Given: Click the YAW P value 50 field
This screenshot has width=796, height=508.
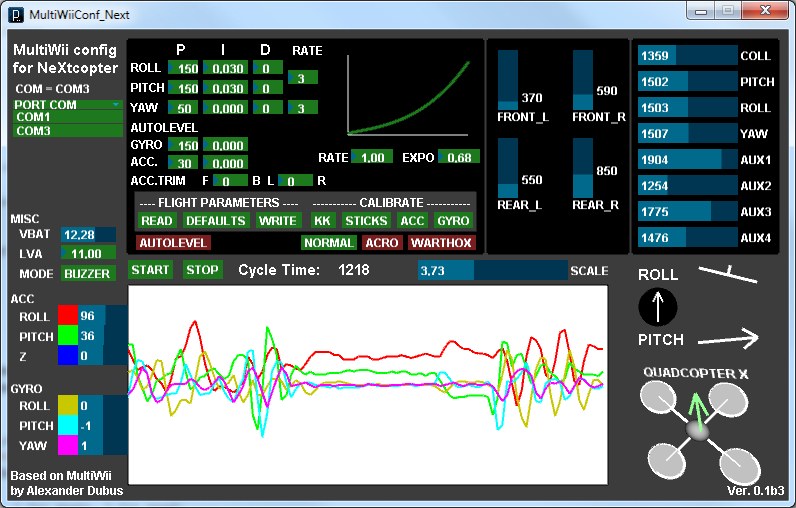Looking at the screenshot, I should [183, 108].
